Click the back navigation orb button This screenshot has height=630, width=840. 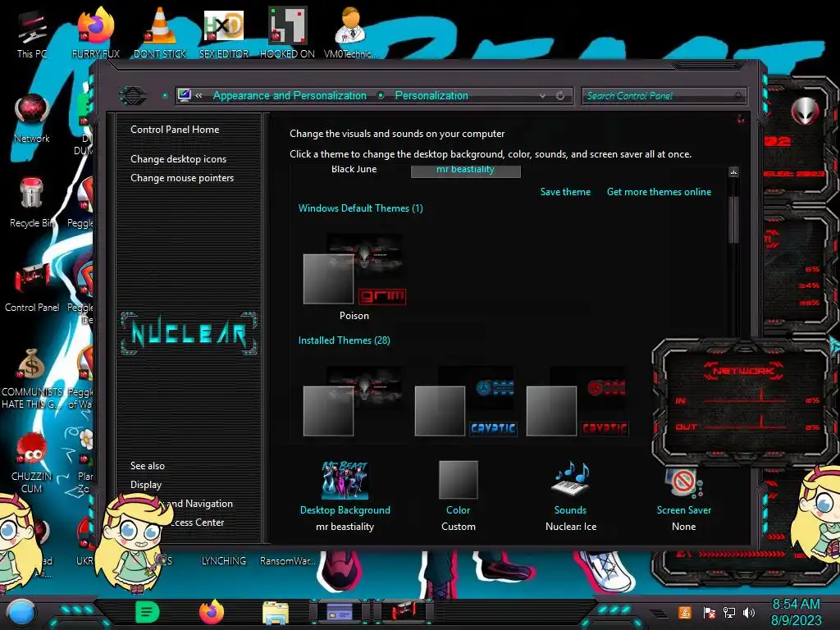pyautogui.click(x=132, y=96)
